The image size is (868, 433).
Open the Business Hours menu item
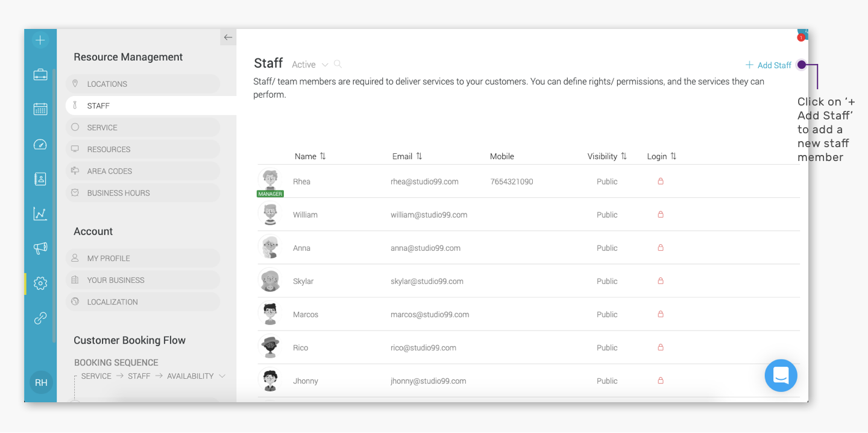tap(143, 192)
